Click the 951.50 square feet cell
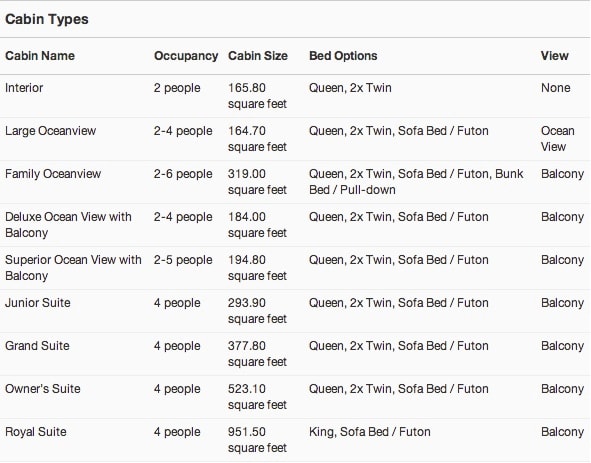The width and height of the screenshot is (591, 463). click(x=257, y=440)
